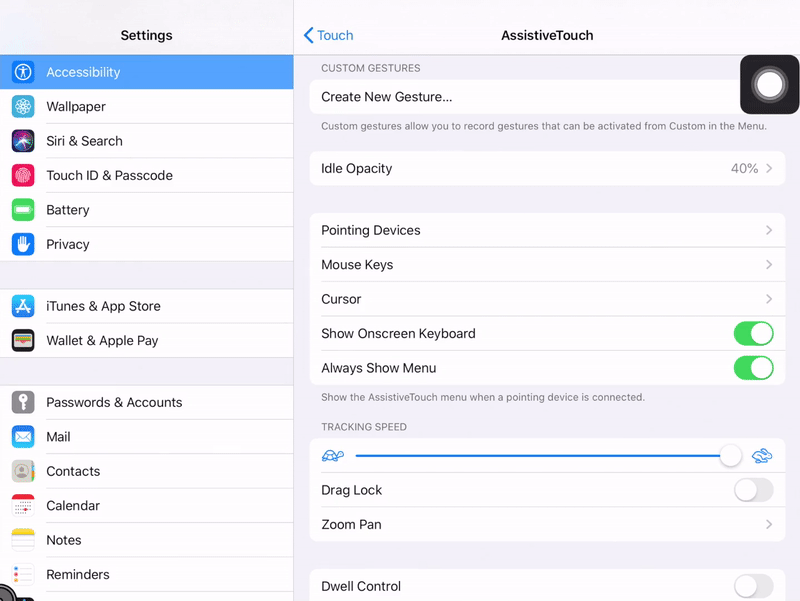Tap the floating AssistiveTouch button
Screen dimensions: 800x601
pos(769,85)
